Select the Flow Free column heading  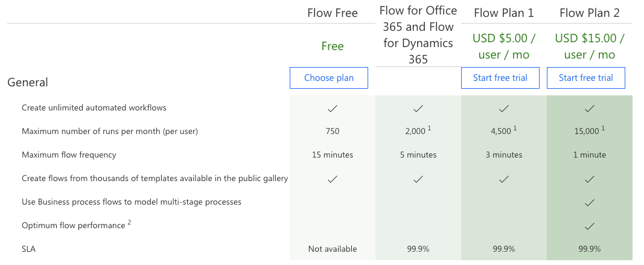click(x=332, y=13)
